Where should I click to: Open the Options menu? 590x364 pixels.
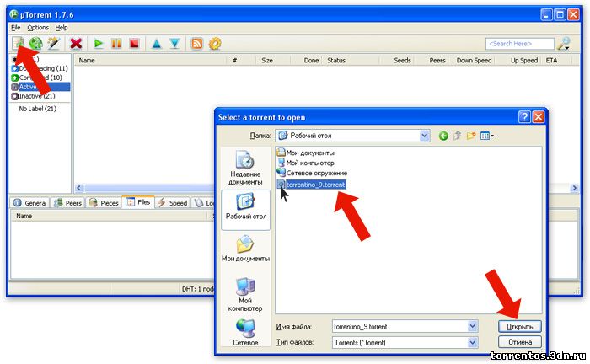tap(38, 27)
